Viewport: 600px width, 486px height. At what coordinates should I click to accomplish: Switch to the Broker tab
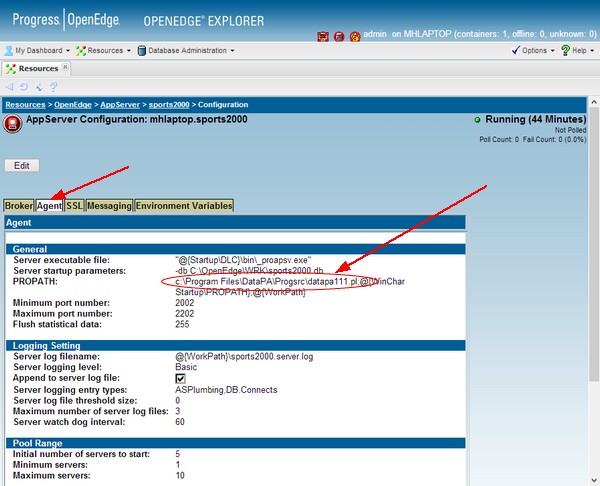(19, 205)
